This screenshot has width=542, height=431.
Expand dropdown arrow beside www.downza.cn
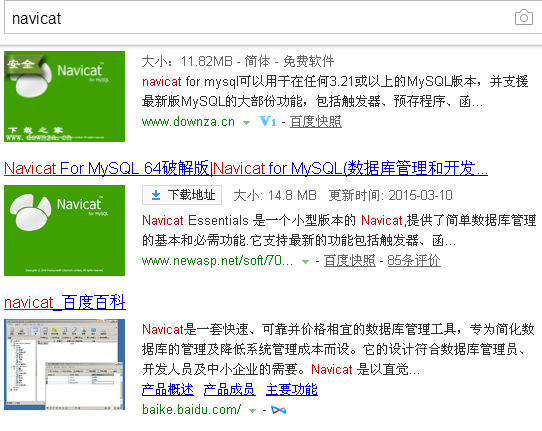[246, 123]
